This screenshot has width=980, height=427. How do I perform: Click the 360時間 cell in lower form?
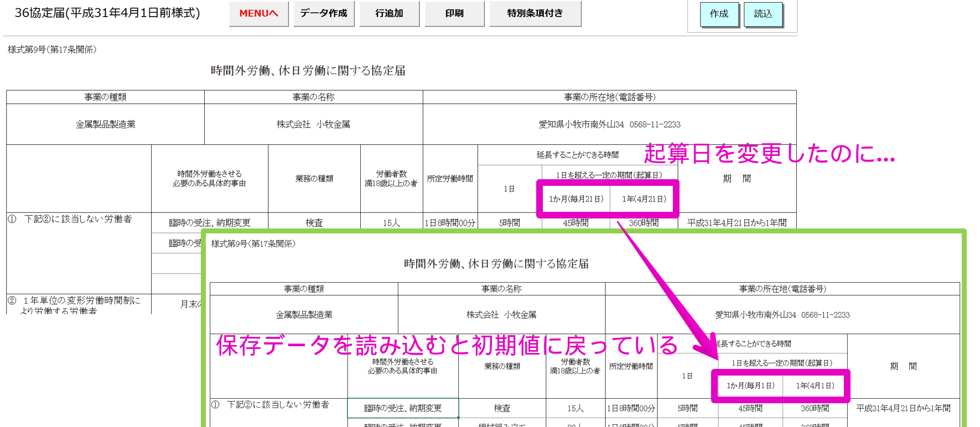point(815,408)
